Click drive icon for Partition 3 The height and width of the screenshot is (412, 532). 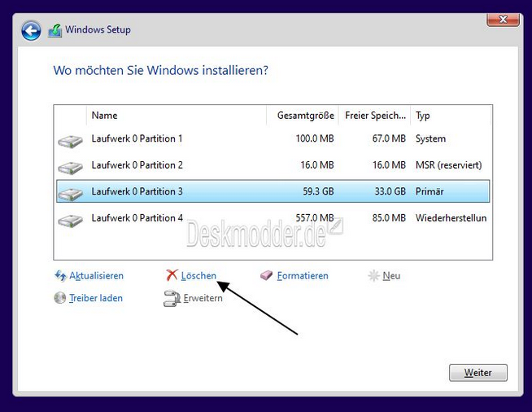click(70, 194)
